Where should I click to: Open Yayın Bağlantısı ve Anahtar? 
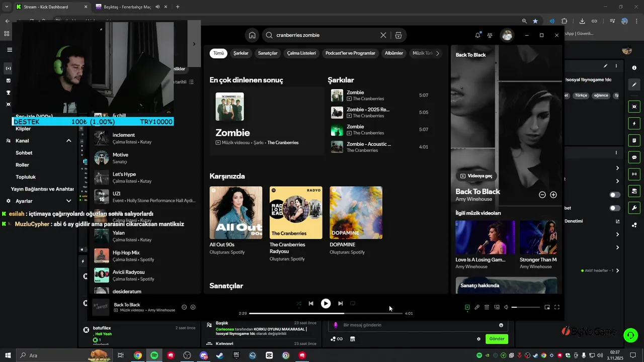coord(42,189)
